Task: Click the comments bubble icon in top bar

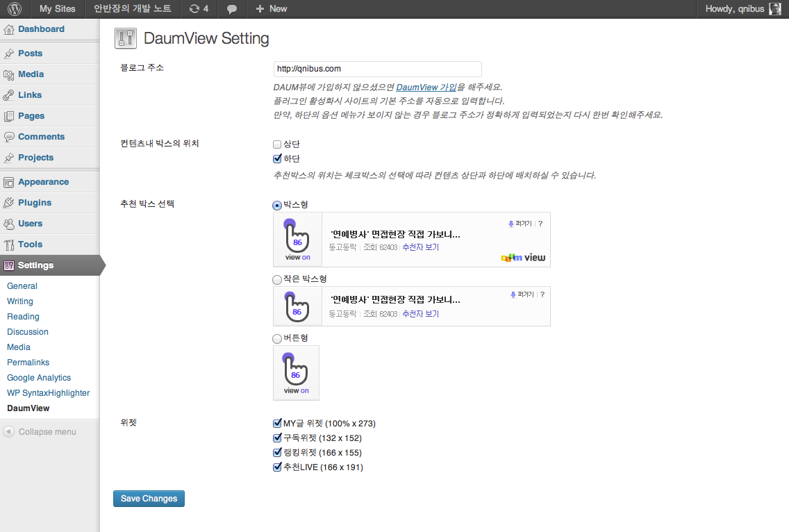Action: [x=232, y=9]
